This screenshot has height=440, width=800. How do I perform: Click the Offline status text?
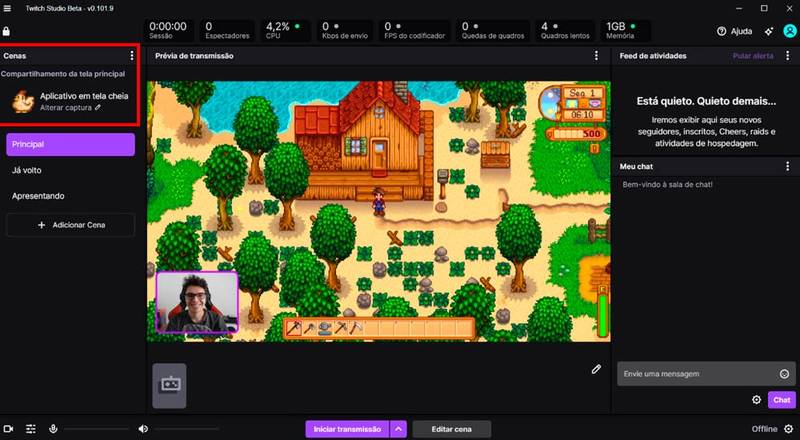click(x=764, y=429)
